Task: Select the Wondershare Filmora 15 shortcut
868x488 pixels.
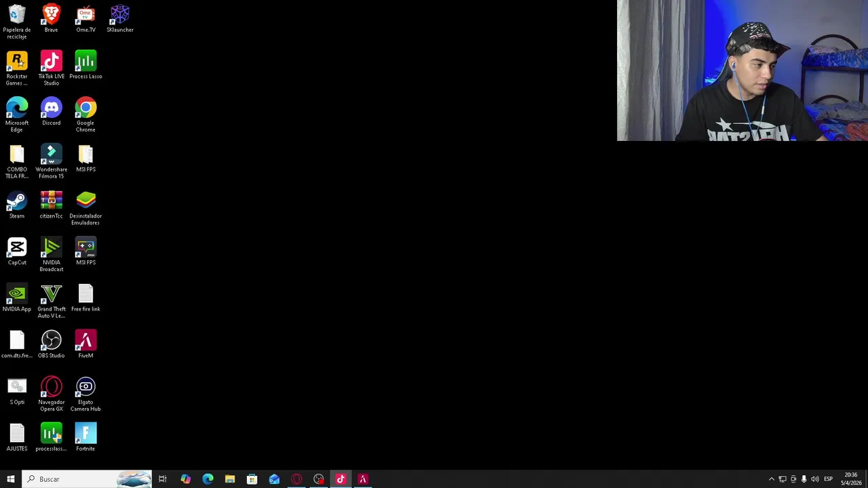Action: click(52, 161)
